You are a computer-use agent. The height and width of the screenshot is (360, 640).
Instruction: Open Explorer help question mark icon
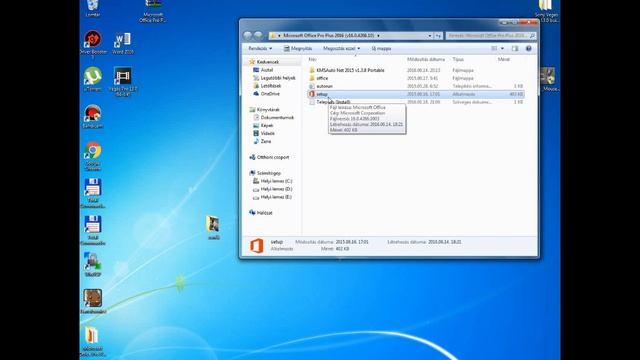coord(529,49)
